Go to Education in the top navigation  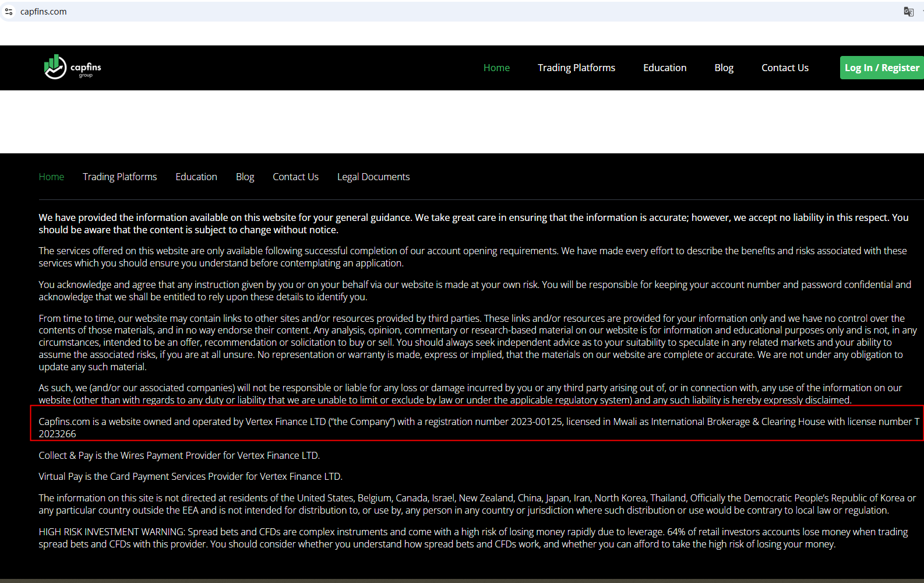[x=665, y=68]
